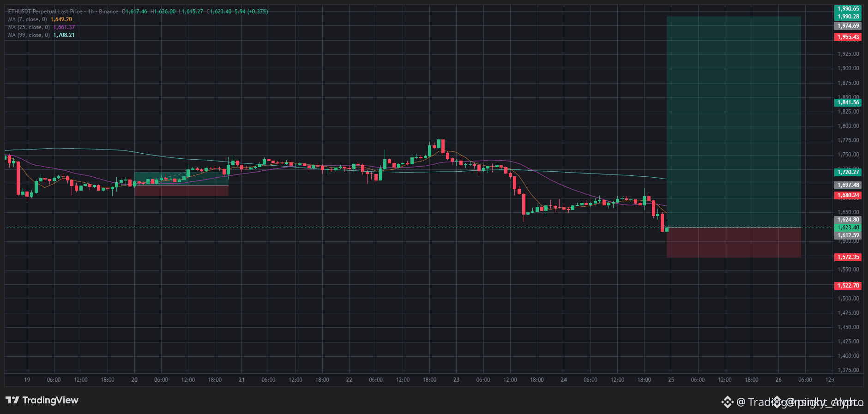The image size is (868, 414).
Task: Click the gray 1,697.48 price label
Action: tap(848, 185)
